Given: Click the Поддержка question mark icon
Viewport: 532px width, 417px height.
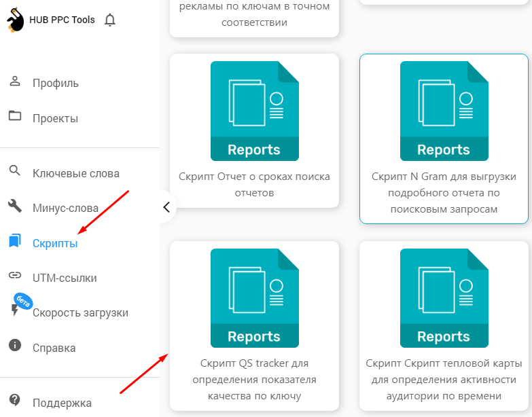Looking at the screenshot, I should click(14, 400).
